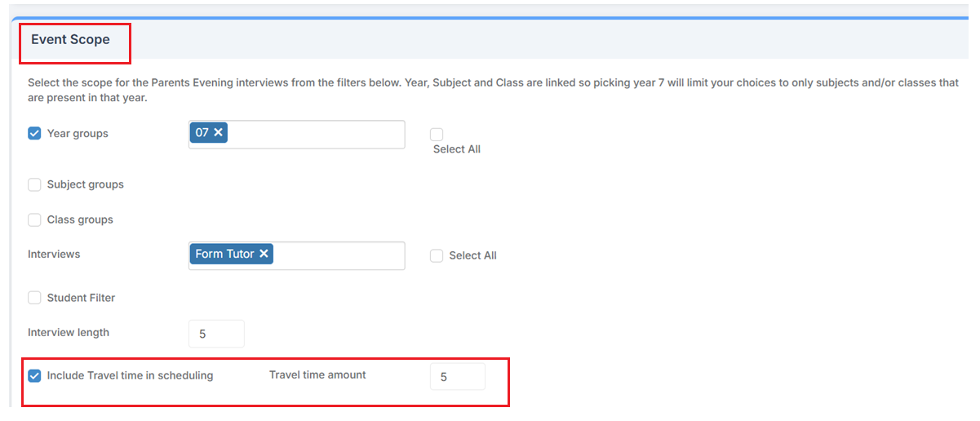The width and height of the screenshot is (980, 421).
Task: Open the Interviews selection box
Action: [x=337, y=255]
